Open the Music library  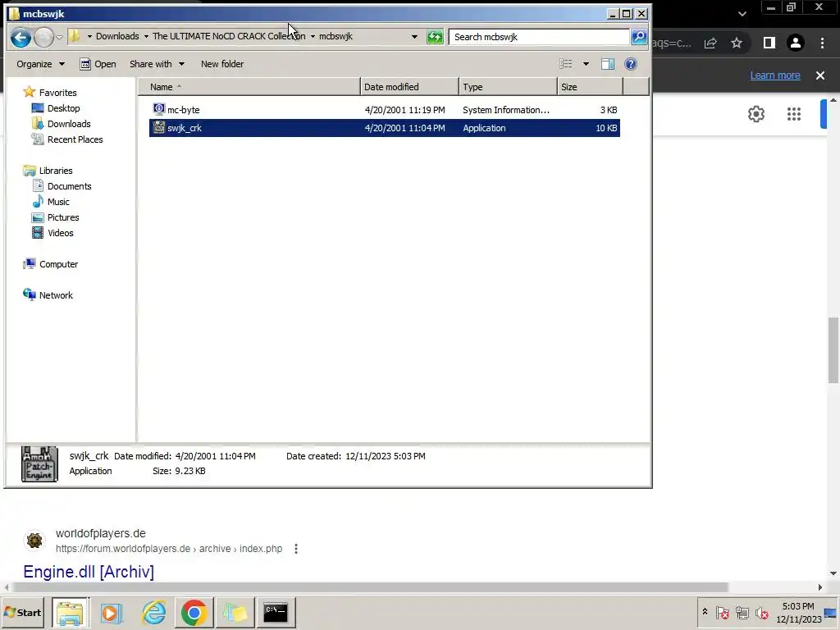tap(58, 202)
